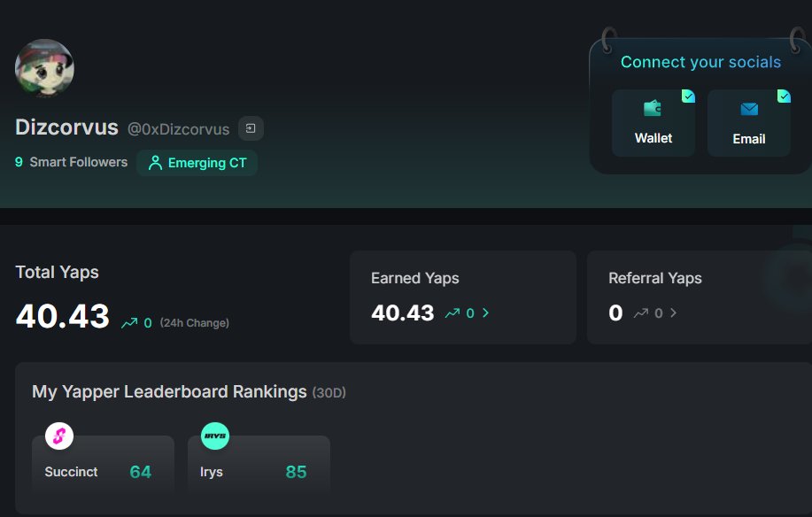Open the Wallet connection card
Image resolution: width=812 pixels, height=517 pixels.
click(x=653, y=123)
